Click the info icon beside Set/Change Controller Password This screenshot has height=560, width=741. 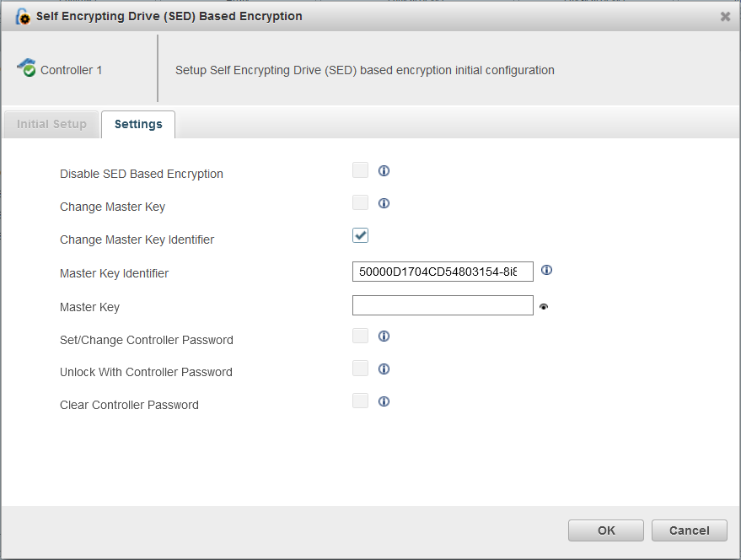pyautogui.click(x=384, y=336)
